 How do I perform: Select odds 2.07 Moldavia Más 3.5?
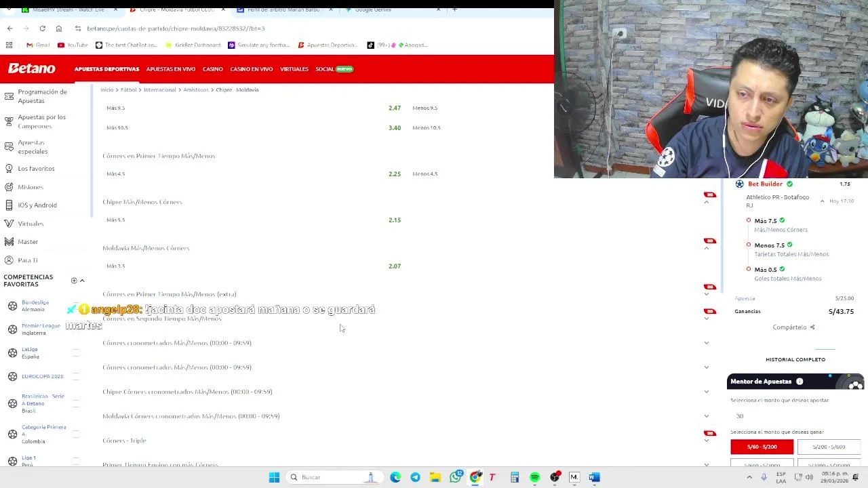(395, 266)
